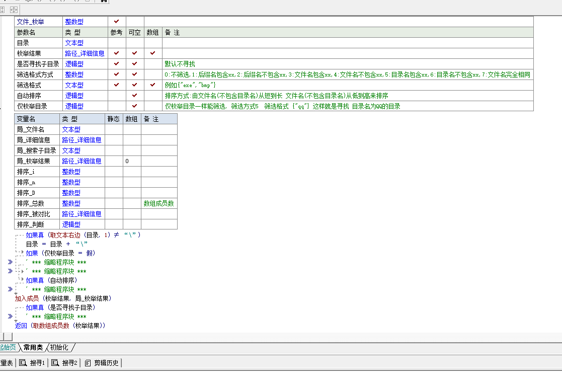The height and width of the screenshot is (392, 562).
Task: Toggle 数组 checkmark for 筛选格式 parameter
Action: [x=152, y=85]
